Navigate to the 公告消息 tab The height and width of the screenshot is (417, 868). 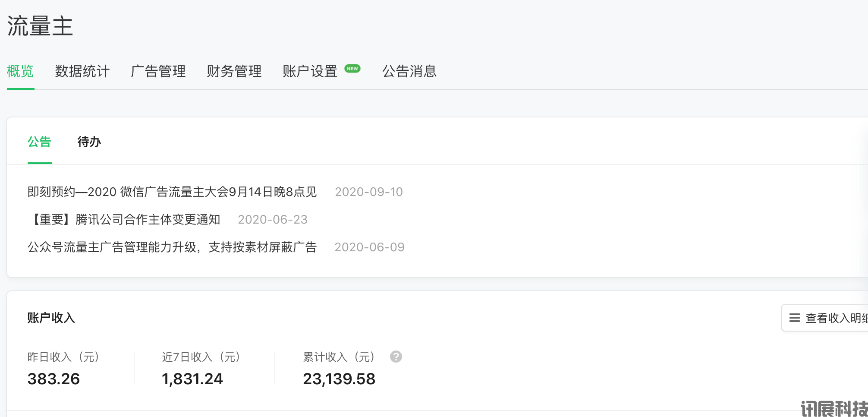tap(409, 71)
